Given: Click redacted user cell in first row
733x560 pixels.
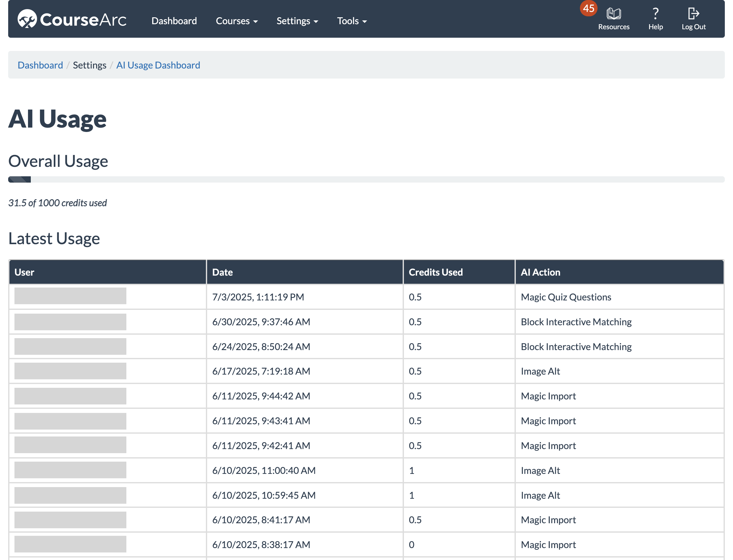Looking at the screenshot, I should pyautogui.click(x=70, y=296).
